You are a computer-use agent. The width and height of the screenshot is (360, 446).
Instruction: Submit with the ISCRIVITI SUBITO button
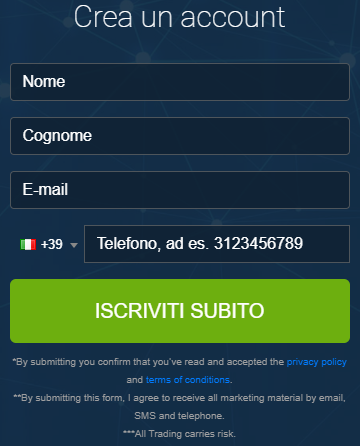[x=180, y=311]
